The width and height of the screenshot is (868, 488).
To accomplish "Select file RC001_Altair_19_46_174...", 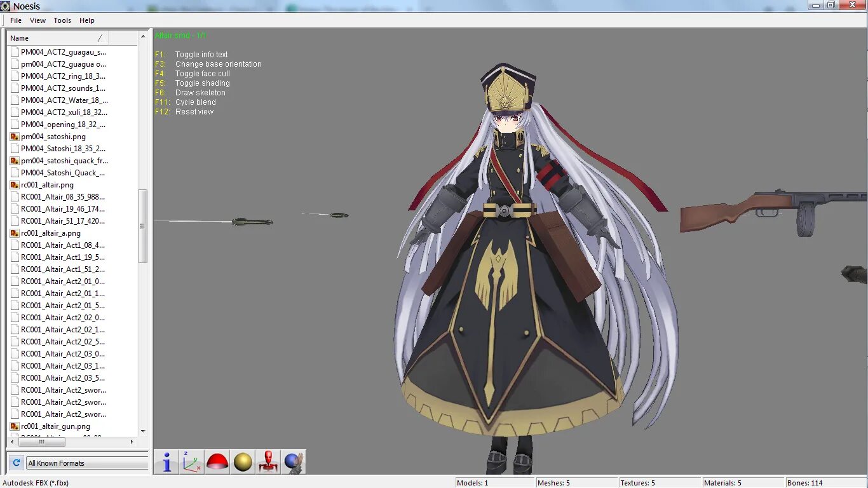I will pyautogui.click(x=63, y=209).
